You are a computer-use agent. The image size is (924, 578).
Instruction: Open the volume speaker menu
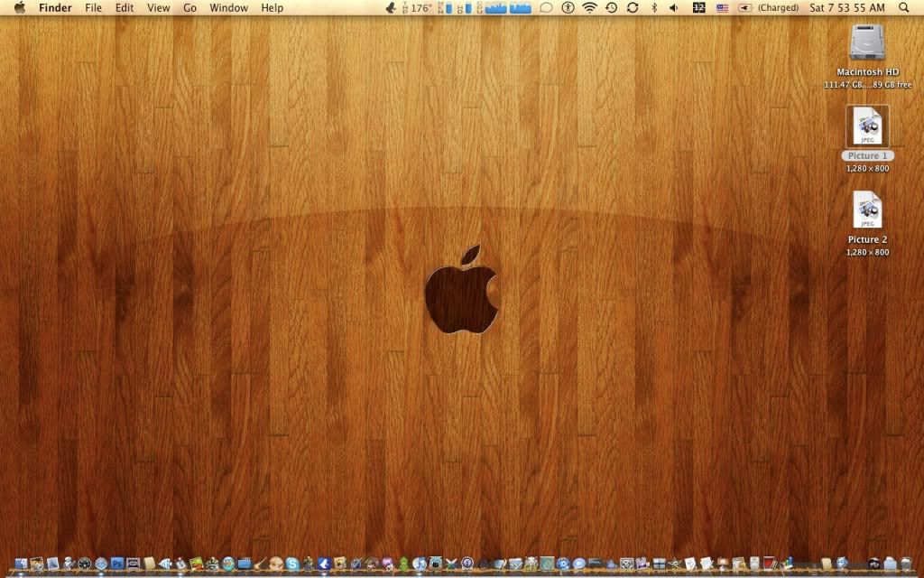pos(674,7)
